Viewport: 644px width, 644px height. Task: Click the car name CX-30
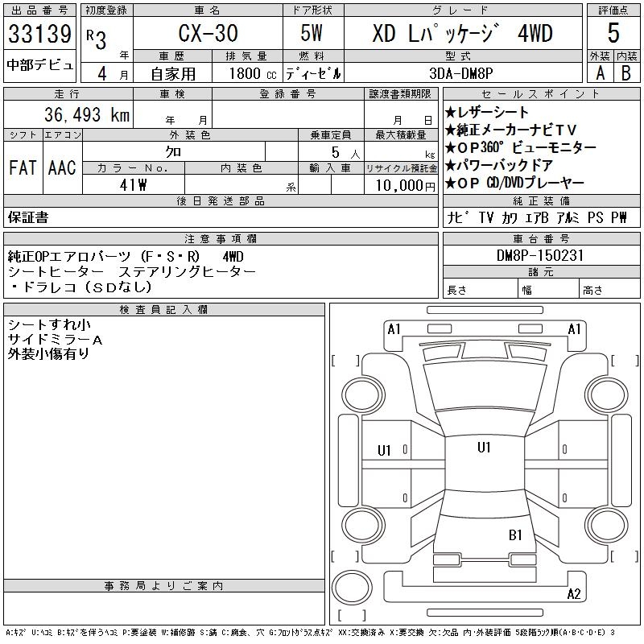click(x=208, y=33)
